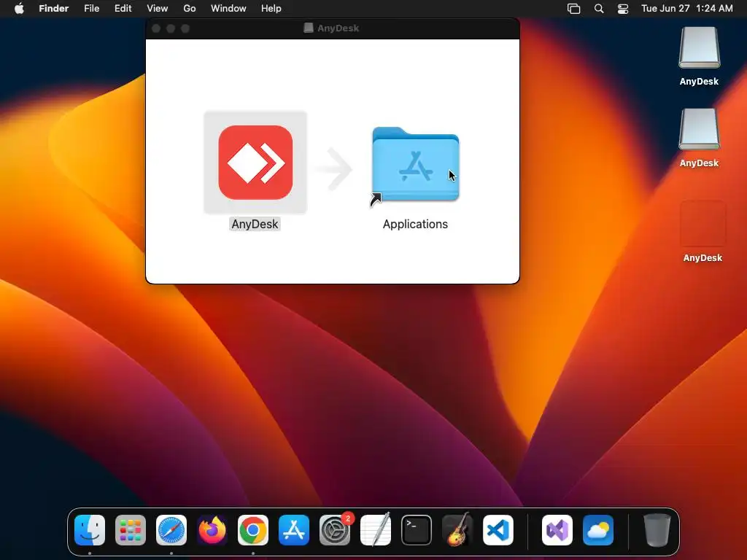Open the Finder menu
Image resolution: width=747 pixels, height=560 pixels.
54,9
